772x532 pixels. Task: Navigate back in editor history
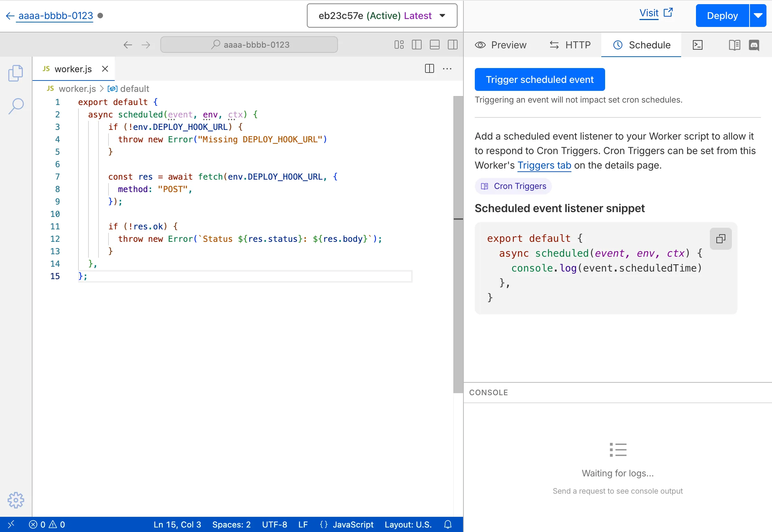128,45
